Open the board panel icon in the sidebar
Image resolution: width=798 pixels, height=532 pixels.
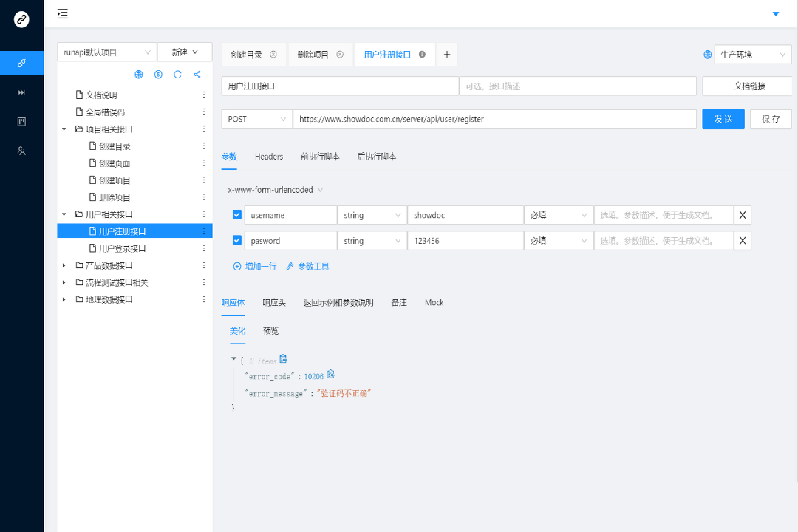[x=20, y=122]
